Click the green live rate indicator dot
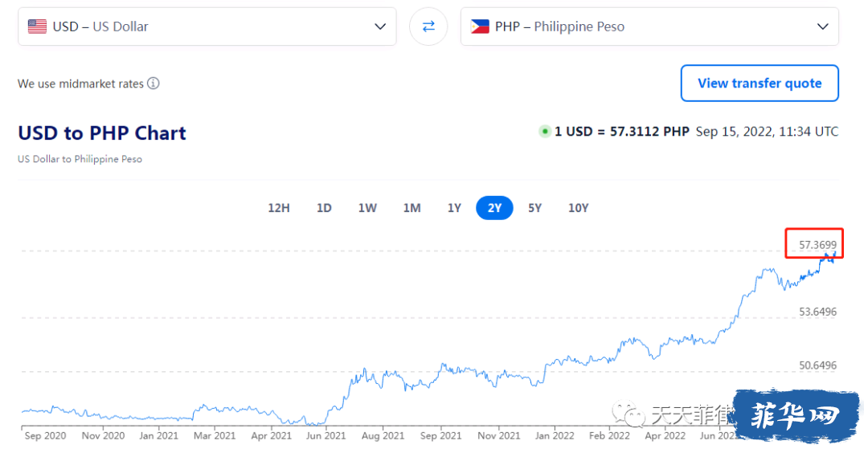This screenshot has width=868, height=453. click(545, 132)
